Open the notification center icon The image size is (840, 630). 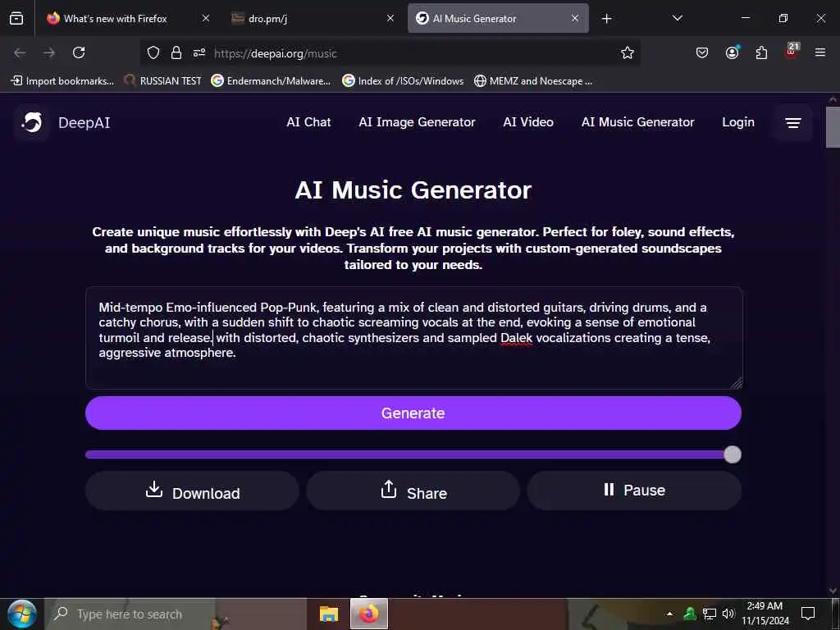pos(807,614)
